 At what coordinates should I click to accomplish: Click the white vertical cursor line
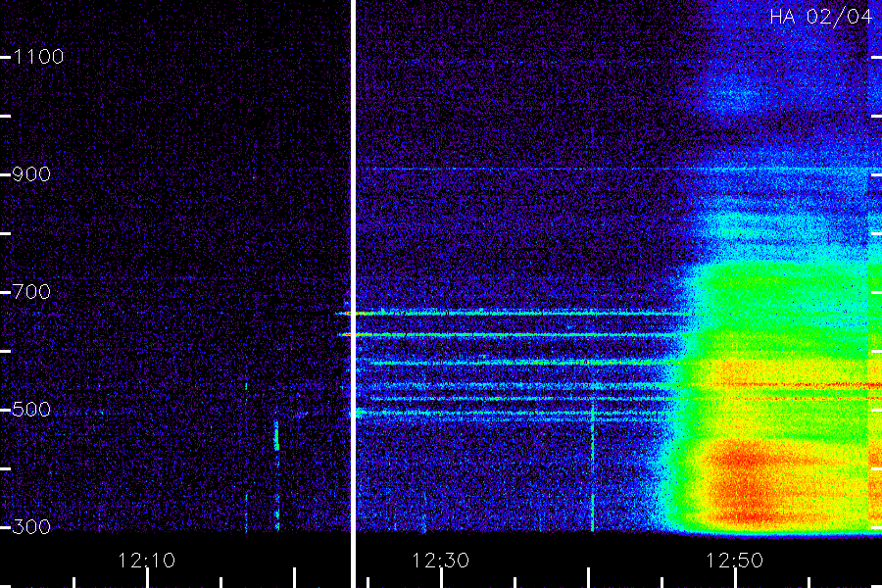pos(353,294)
